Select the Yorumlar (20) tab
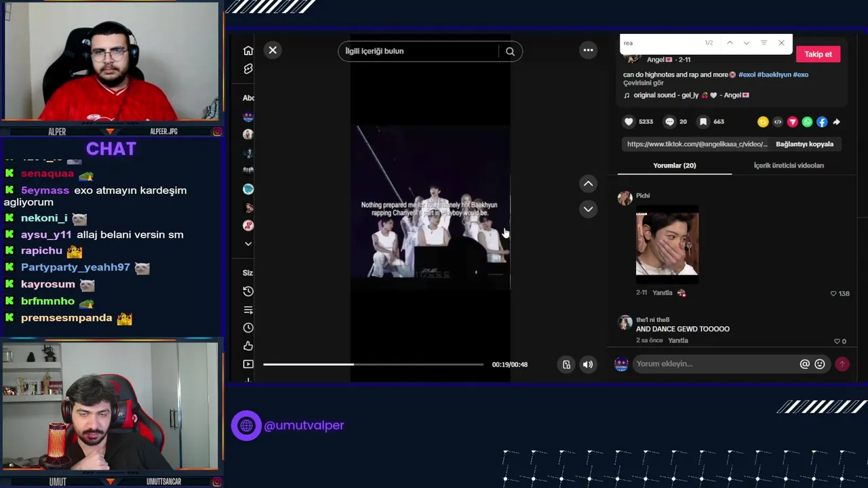Image resolution: width=868 pixels, height=488 pixels. point(674,165)
